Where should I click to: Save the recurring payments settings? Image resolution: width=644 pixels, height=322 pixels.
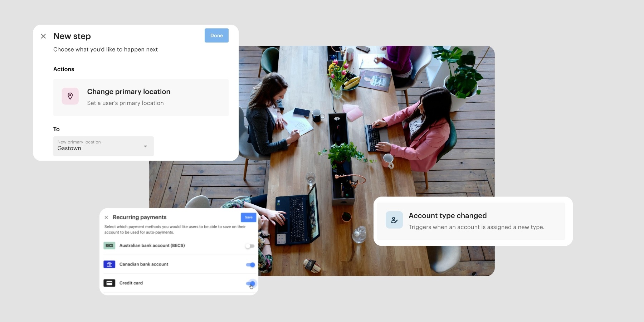[x=248, y=217]
